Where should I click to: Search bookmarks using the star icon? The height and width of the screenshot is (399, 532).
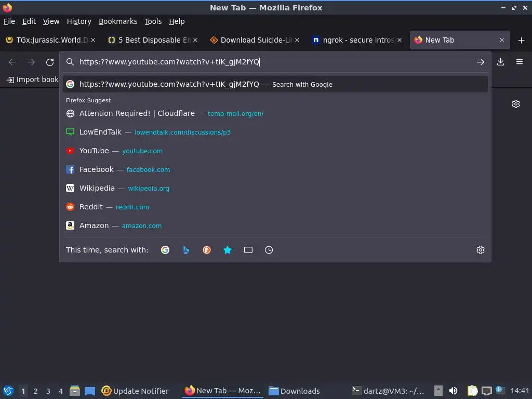coord(228,250)
